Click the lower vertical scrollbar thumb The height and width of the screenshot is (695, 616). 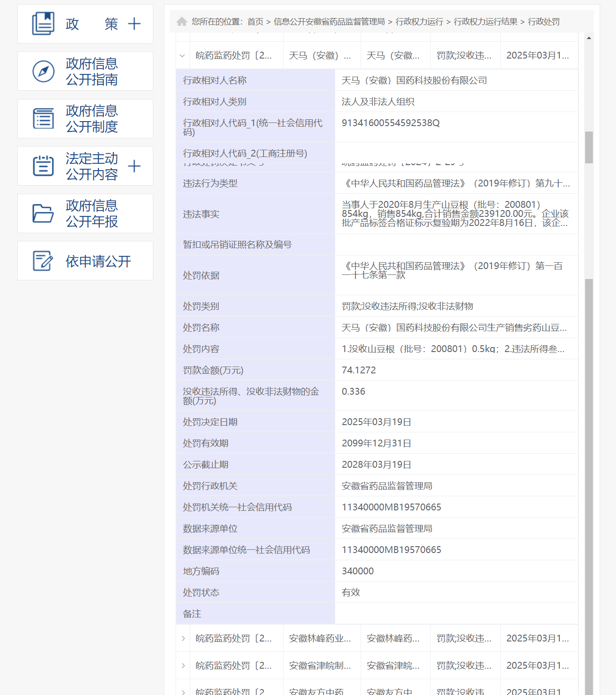[589, 487]
